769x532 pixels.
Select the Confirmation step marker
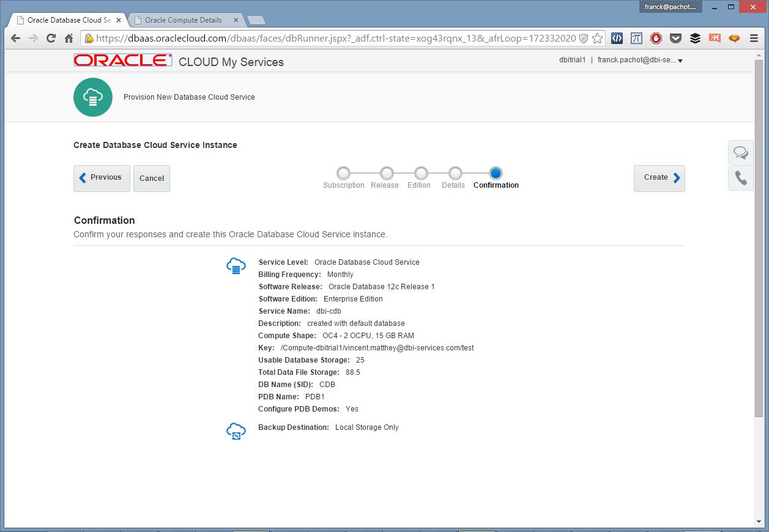click(x=496, y=174)
